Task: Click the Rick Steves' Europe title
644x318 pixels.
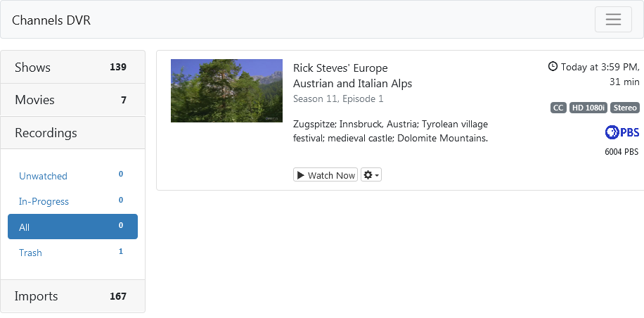Action: coord(340,68)
